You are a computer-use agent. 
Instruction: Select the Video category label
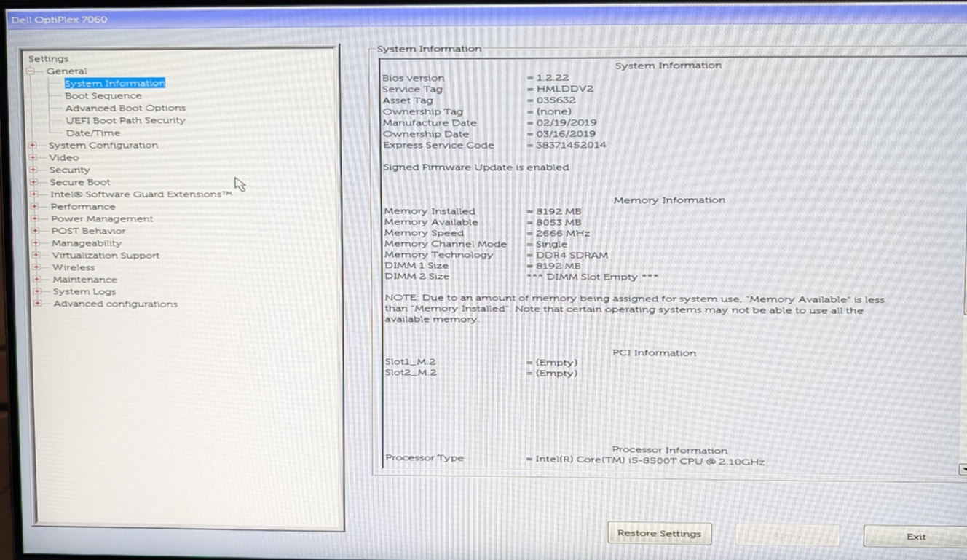pos(64,158)
